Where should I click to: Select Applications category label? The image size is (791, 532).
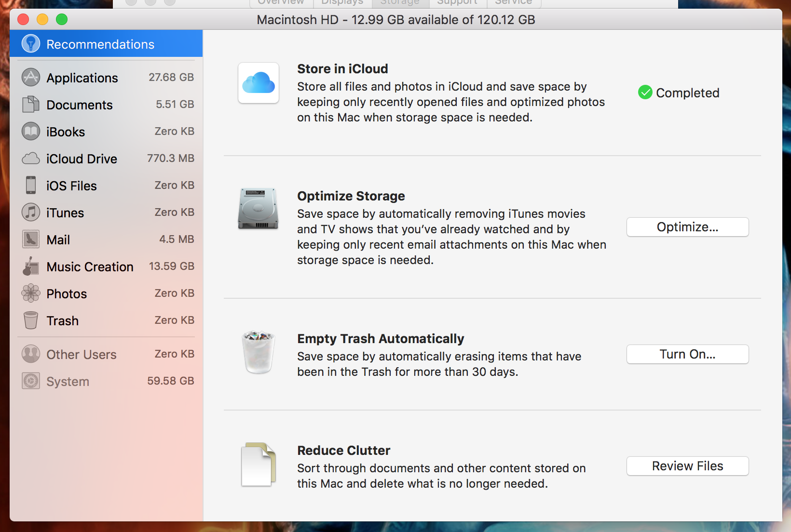click(82, 78)
